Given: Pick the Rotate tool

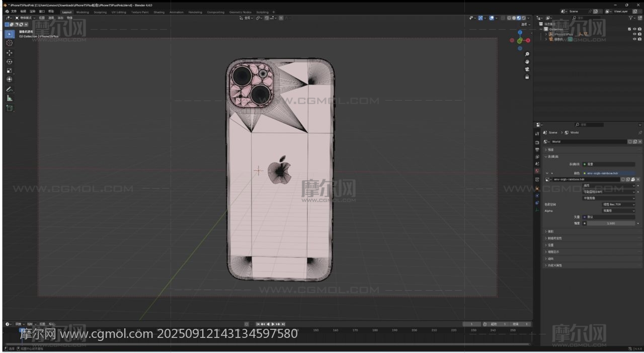Looking at the screenshot, I should (x=9, y=61).
